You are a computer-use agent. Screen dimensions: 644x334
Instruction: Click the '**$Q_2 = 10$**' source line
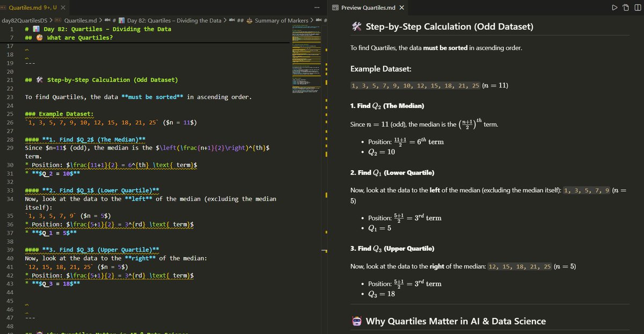[53, 173]
